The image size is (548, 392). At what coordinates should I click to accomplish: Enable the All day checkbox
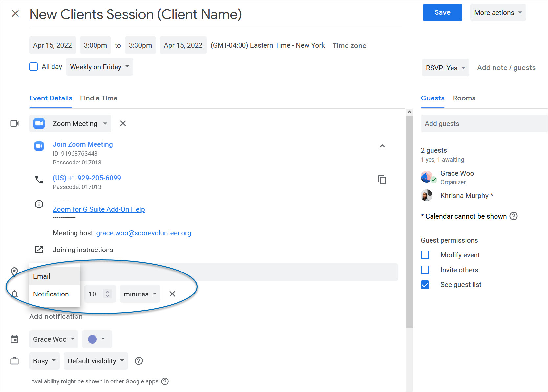[33, 67]
